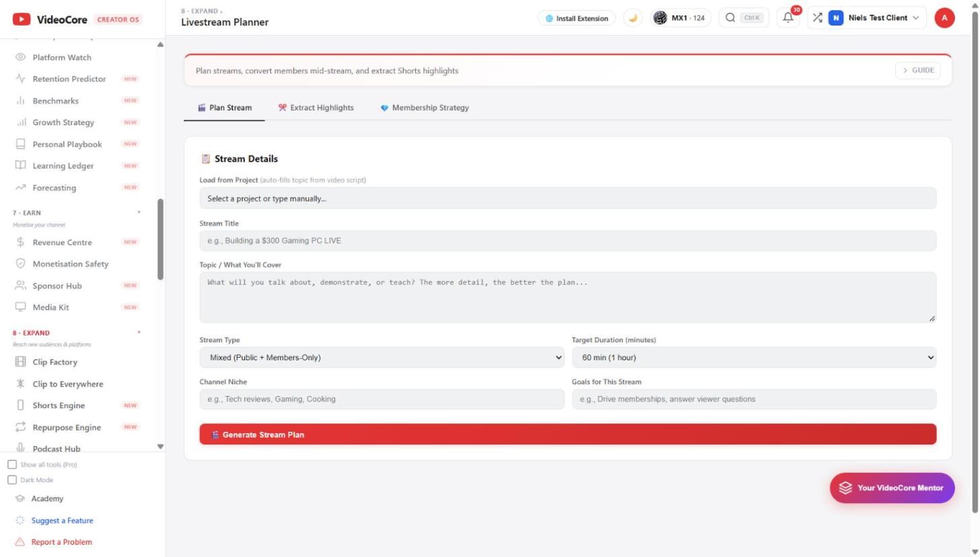980x557 pixels.
Task: Collapse the 7 · EARN section
Action: click(x=139, y=213)
